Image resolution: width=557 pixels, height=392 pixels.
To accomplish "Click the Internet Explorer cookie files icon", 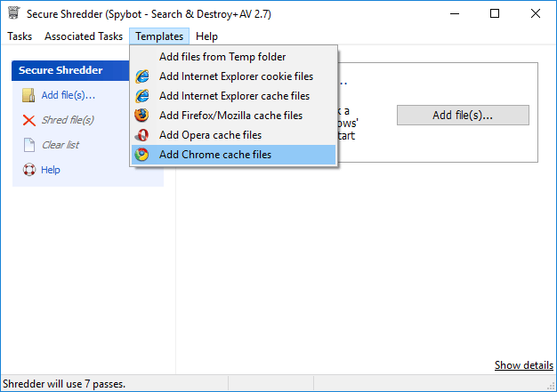I will (141, 76).
